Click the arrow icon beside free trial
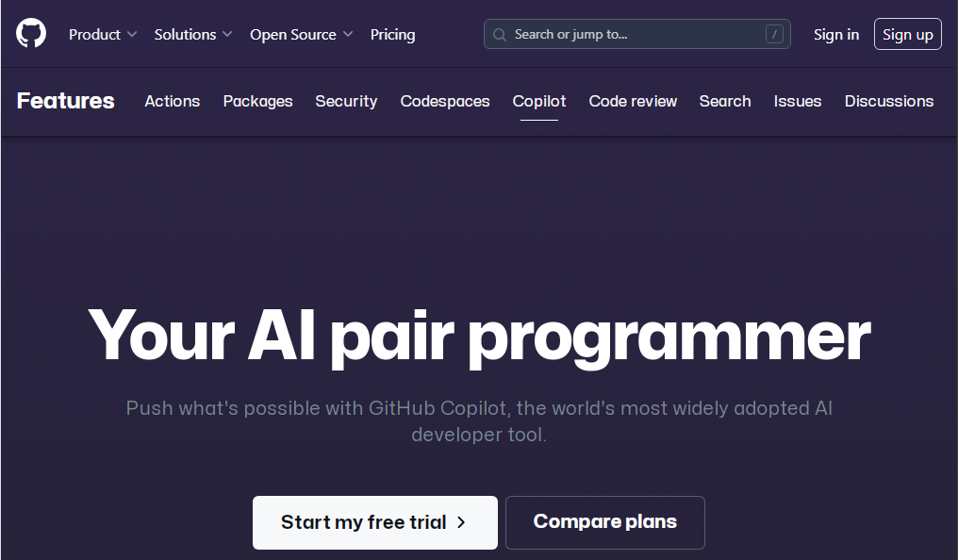The image size is (958, 560). pyautogui.click(x=461, y=522)
